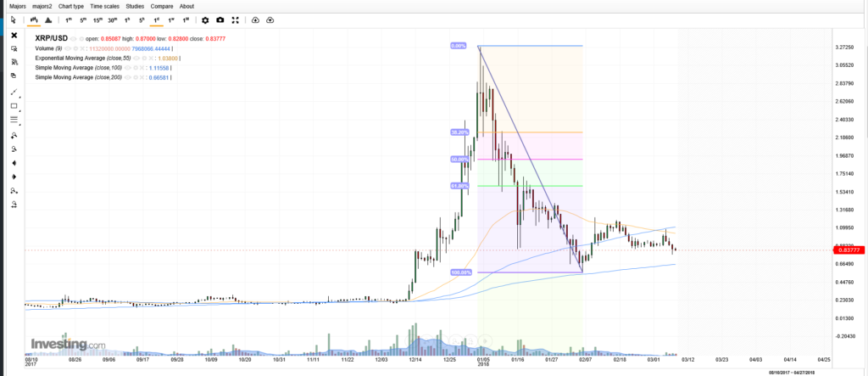Toggle XRP/USD series visibility eye
Image resolution: width=868 pixels, height=376 pixels.
click(73, 39)
